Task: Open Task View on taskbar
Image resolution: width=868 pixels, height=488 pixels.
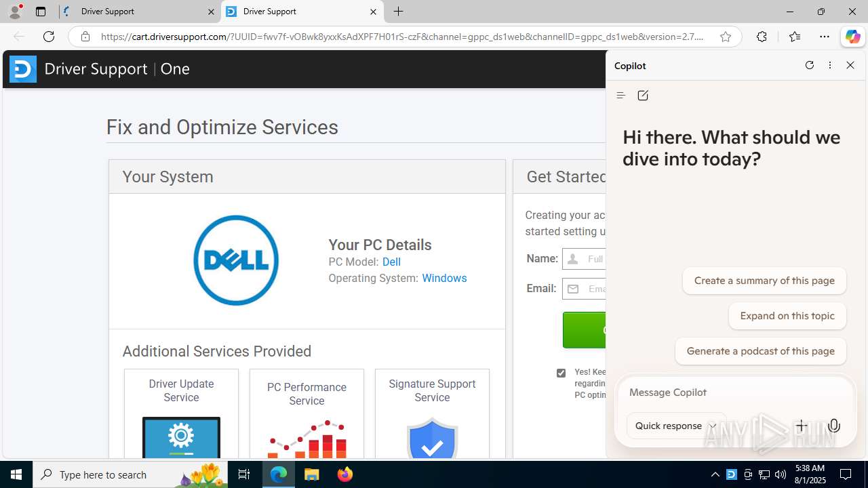Action: point(244,474)
